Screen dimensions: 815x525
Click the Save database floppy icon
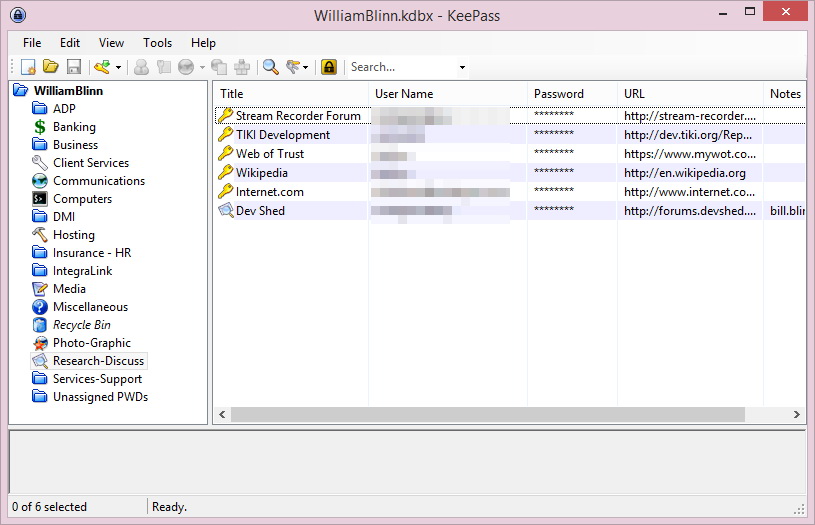(74, 67)
